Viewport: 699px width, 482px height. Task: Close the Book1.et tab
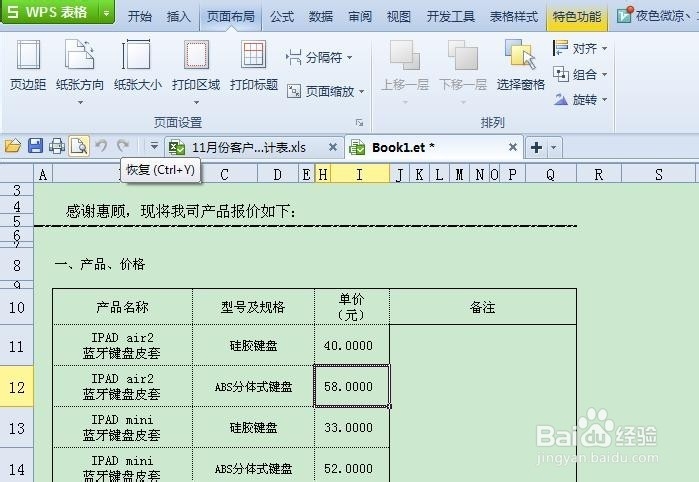513,147
